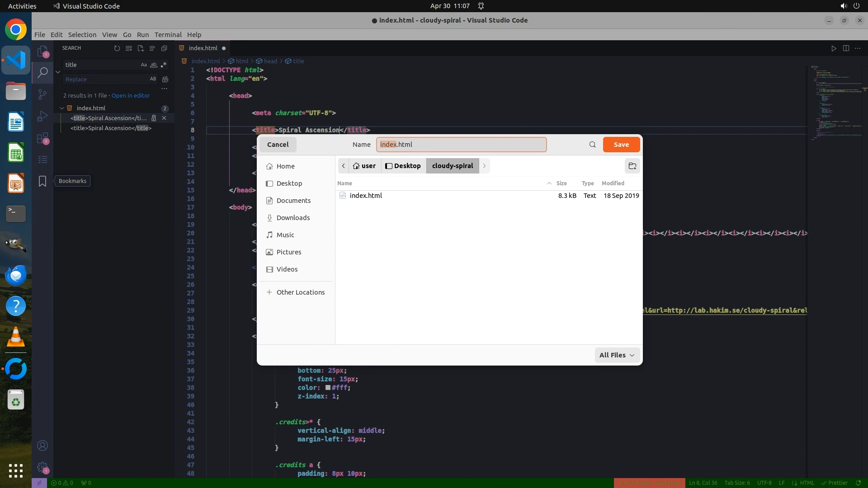Open new search editor icon
Screen dimensions: 868x488
pyautogui.click(x=141, y=48)
